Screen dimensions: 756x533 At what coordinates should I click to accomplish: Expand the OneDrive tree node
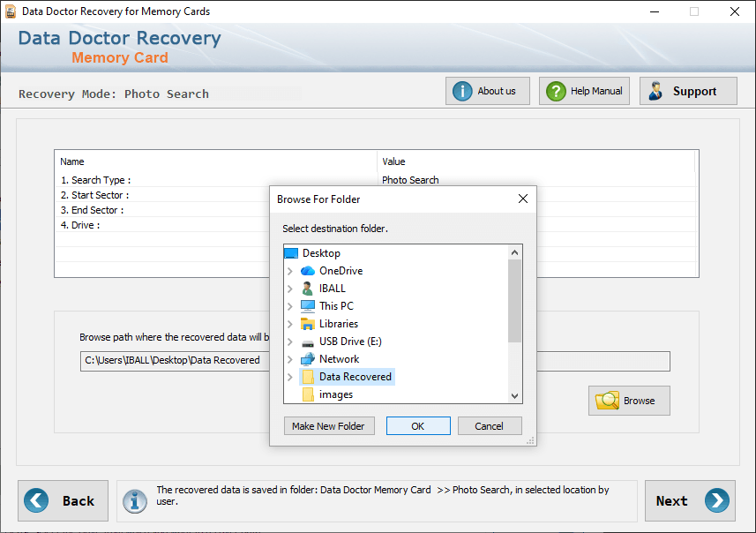pos(289,271)
